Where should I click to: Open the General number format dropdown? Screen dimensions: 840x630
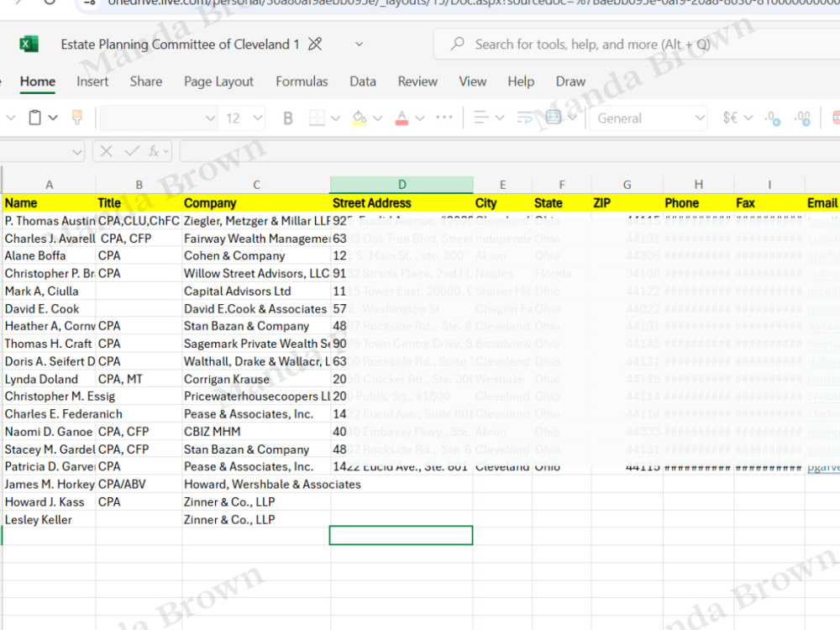648,118
